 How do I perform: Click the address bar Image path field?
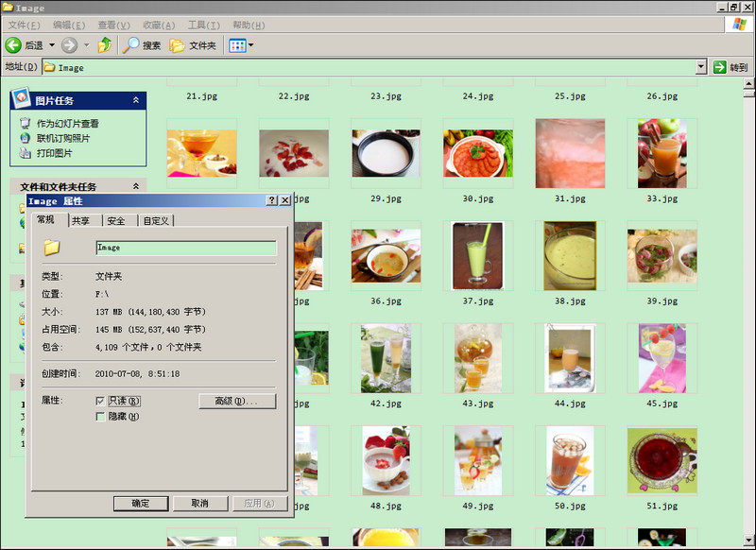coord(369,67)
